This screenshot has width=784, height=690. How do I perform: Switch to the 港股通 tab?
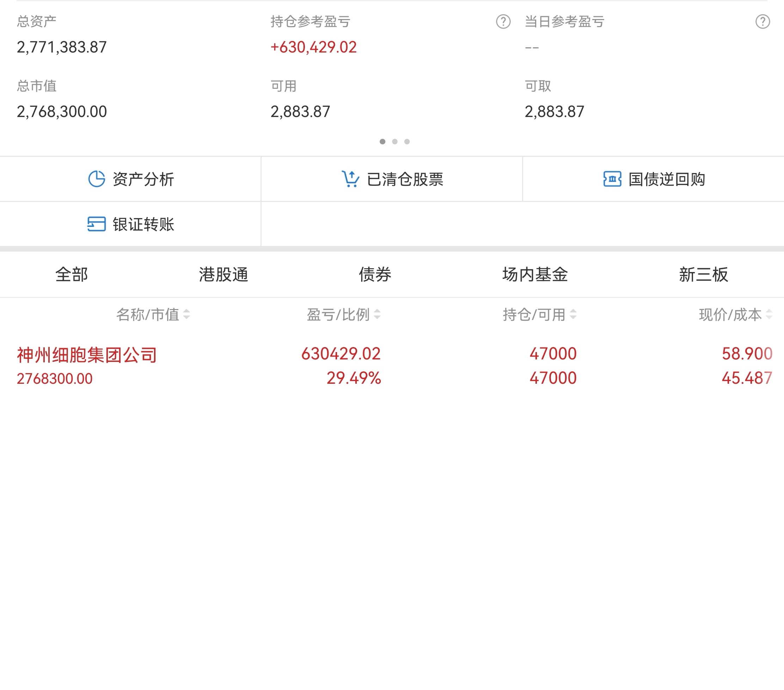(x=223, y=275)
